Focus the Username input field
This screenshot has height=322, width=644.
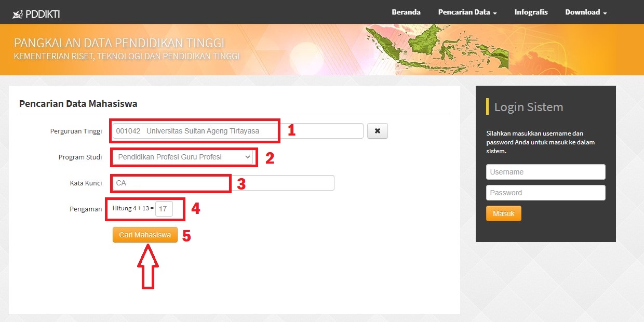point(545,171)
